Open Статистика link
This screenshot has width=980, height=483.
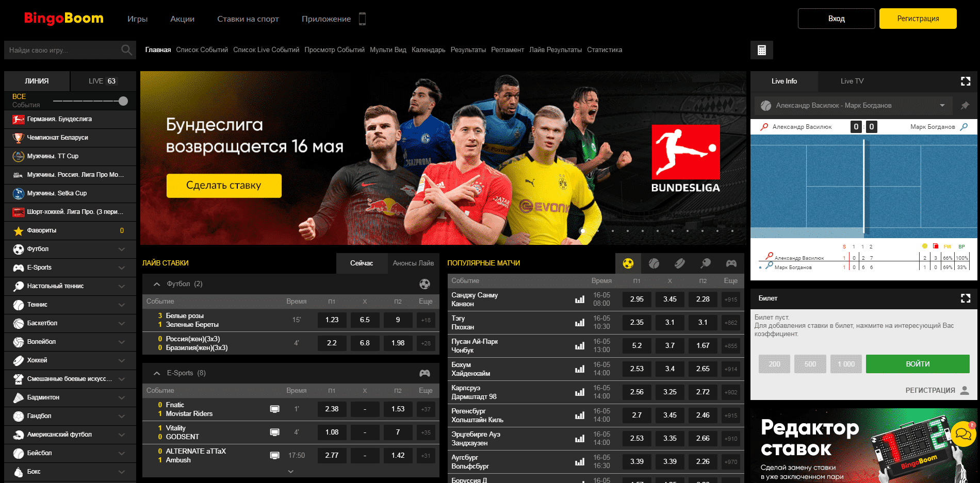tap(604, 50)
